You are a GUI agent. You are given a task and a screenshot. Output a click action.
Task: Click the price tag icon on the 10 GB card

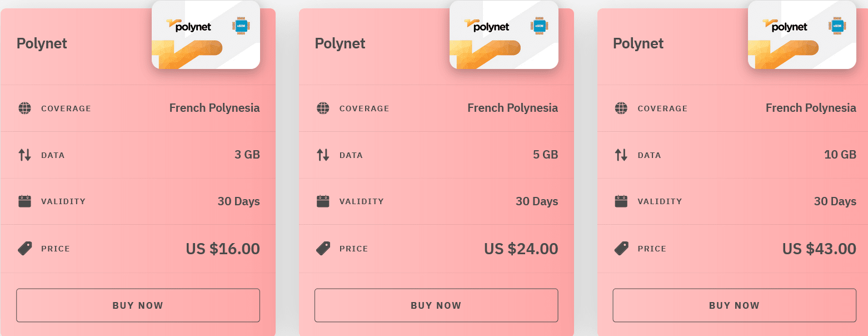[x=620, y=249]
